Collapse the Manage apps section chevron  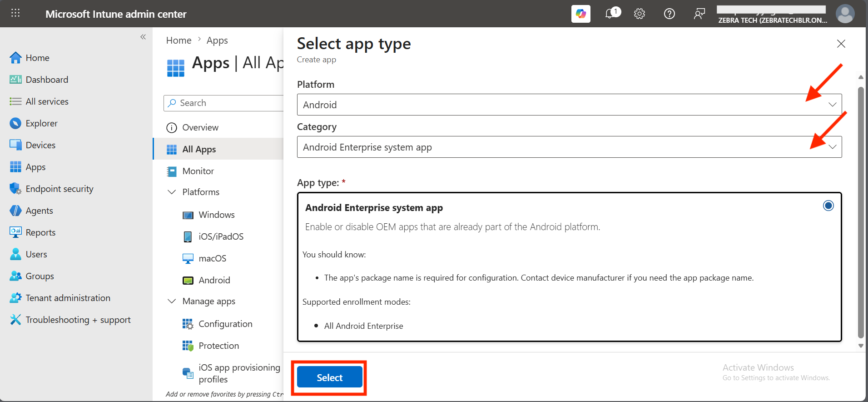pos(172,301)
